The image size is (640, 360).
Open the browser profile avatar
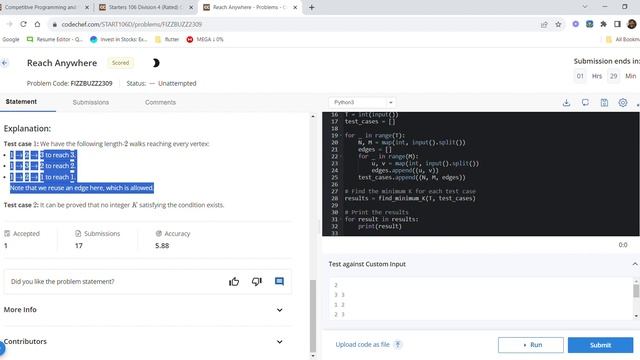pyautogui.click(x=632, y=24)
